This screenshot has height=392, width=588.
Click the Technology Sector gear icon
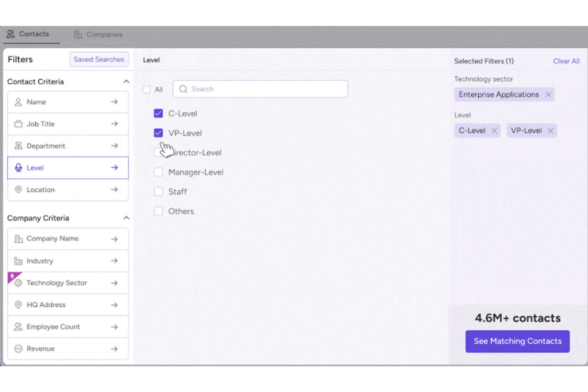point(18,283)
